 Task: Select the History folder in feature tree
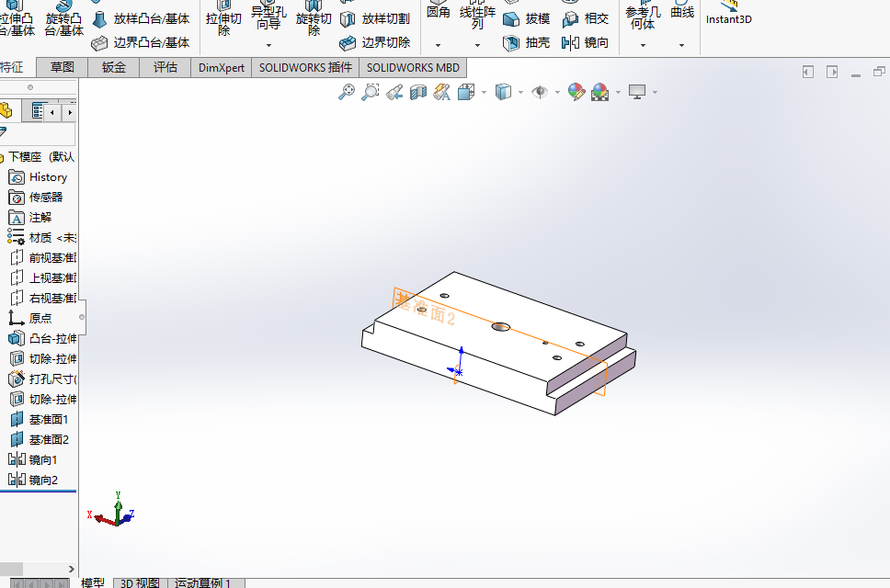[x=48, y=177]
